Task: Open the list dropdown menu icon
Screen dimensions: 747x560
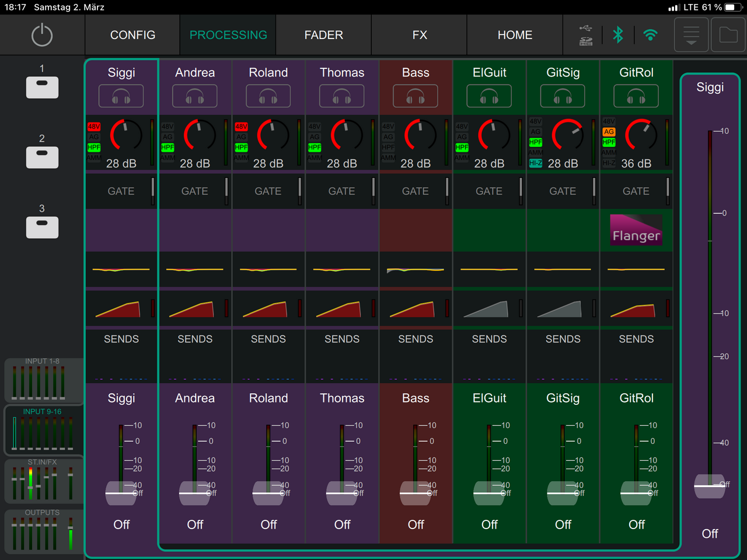Action: [x=692, y=35]
